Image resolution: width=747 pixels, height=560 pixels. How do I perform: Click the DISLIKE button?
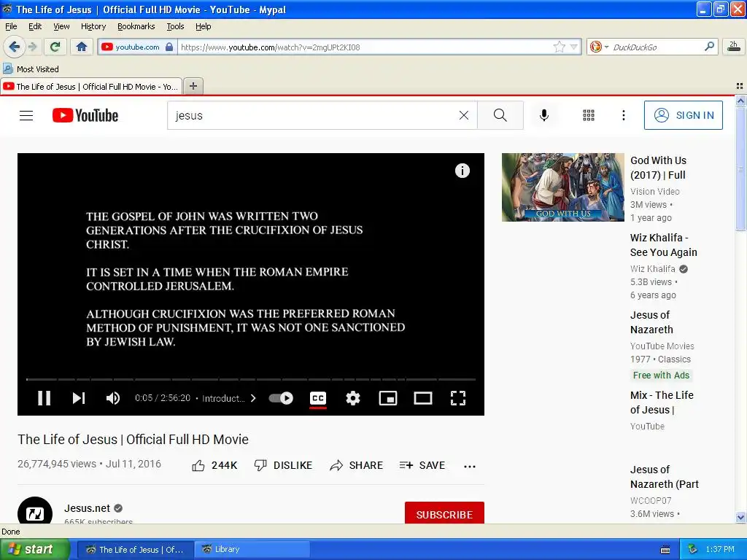[x=283, y=465]
